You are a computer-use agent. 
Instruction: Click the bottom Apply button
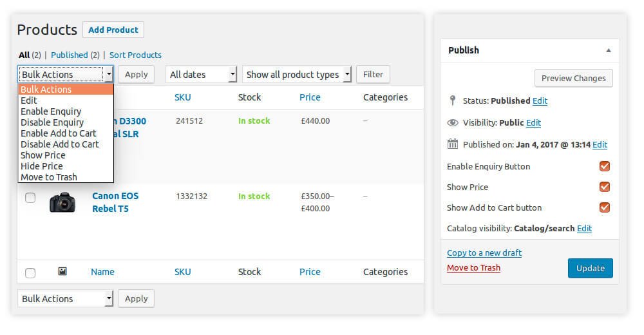click(137, 298)
